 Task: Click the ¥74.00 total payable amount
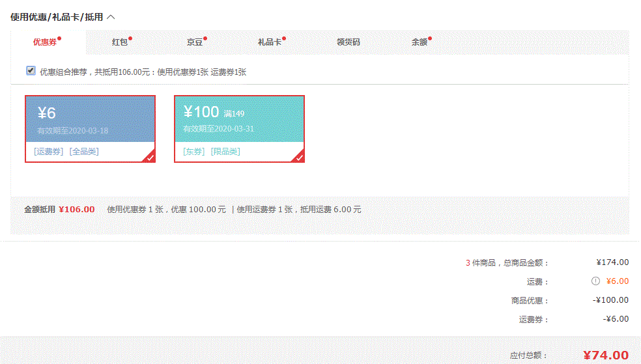click(x=606, y=356)
